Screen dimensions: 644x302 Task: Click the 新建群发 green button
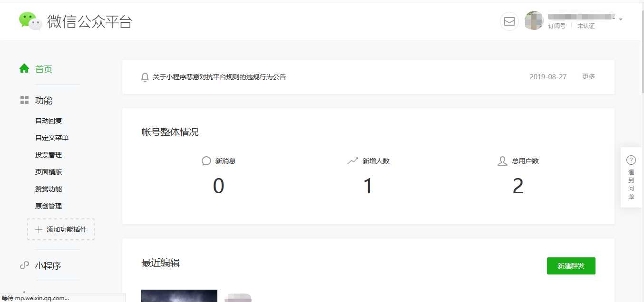571,266
